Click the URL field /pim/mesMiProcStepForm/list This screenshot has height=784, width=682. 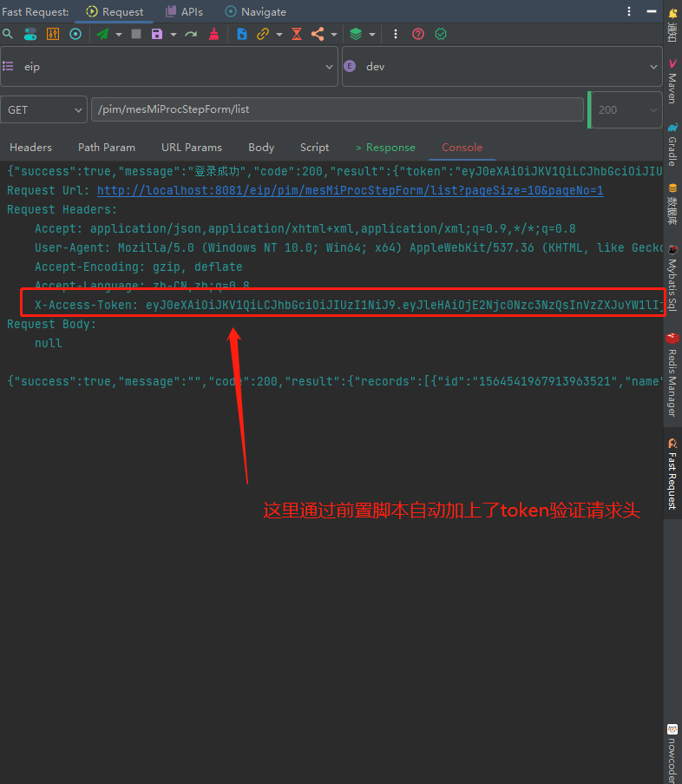[x=338, y=109]
